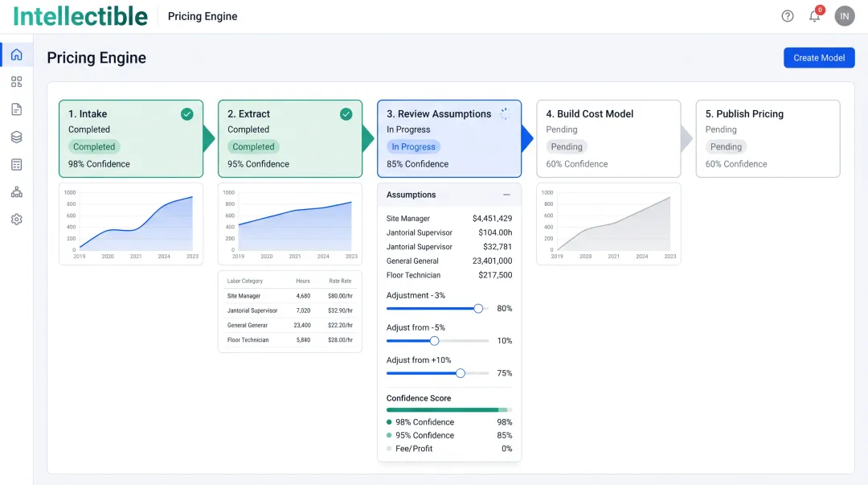The height and width of the screenshot is (485, 868).
Task: Open the stacked layers icon in sidebar
Action: pos(17,137)
